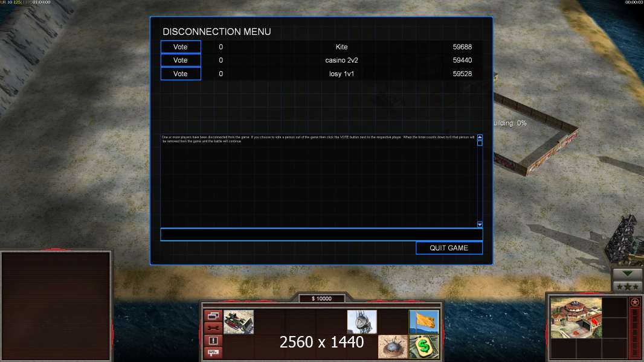Click the timer value 59528
644x362 pixels.
point(462,74)
